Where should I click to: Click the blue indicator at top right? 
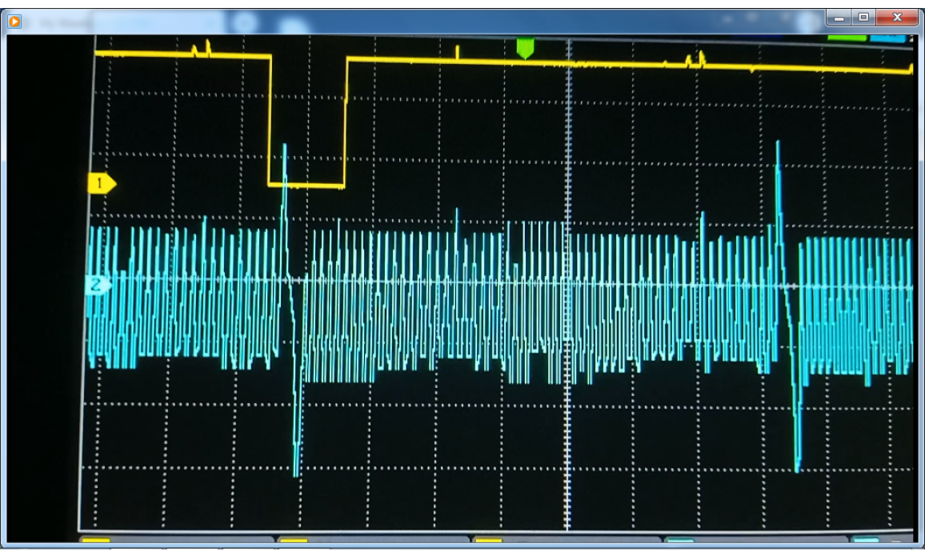[888, 38]
